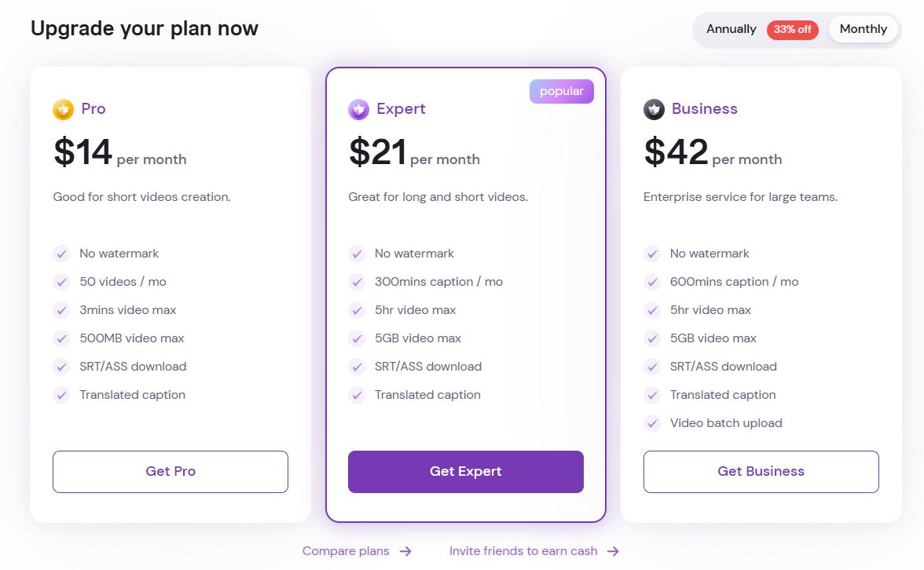The width and height of the screenshot is (924, 570).
Task: Click the purple Expert plan crown icon
Action: [358, 110]
